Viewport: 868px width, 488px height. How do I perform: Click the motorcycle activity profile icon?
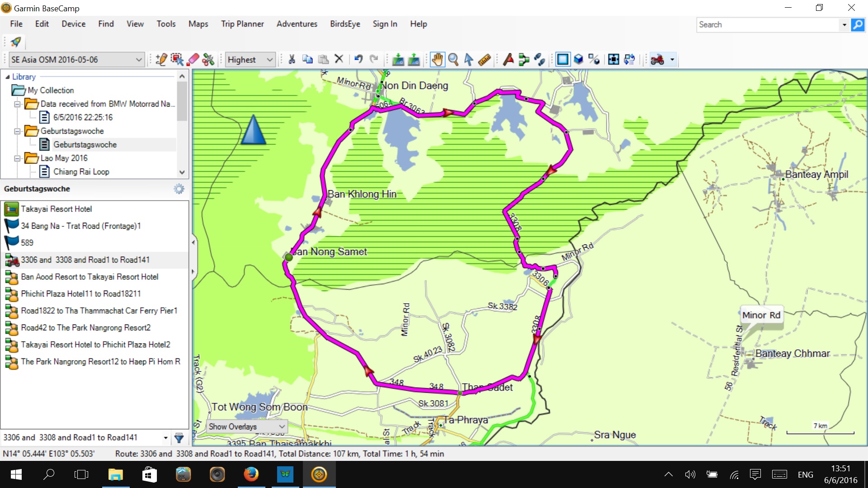pos(658,59)
